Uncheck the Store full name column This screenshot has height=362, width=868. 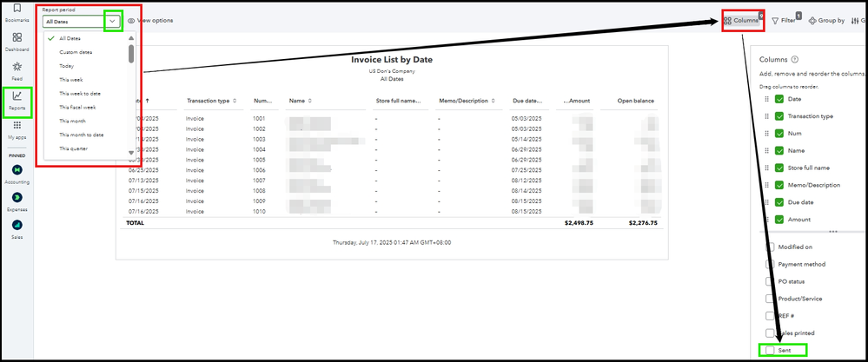pyautogui.click(x=779, y=168)
